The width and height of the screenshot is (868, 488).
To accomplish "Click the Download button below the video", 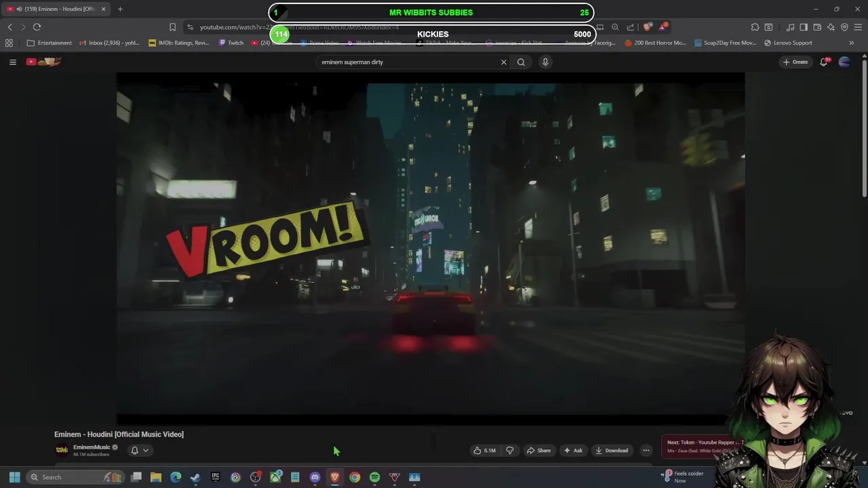I will [x=612, y=450].
